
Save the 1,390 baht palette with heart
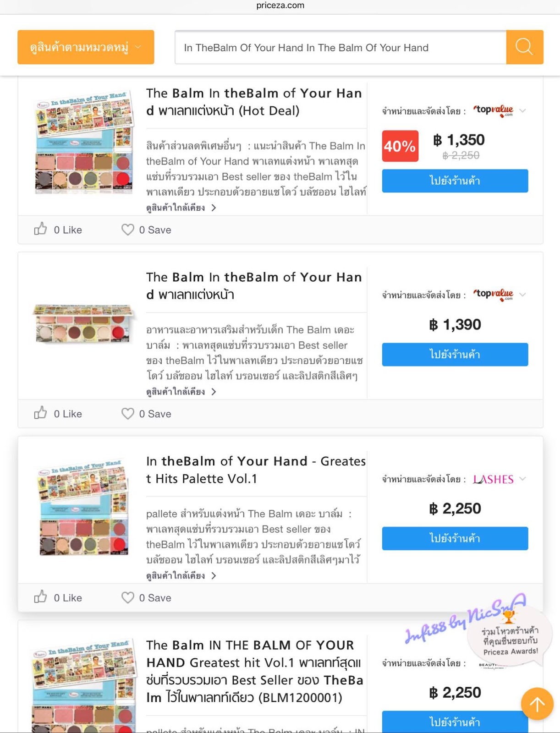(146, 414)
